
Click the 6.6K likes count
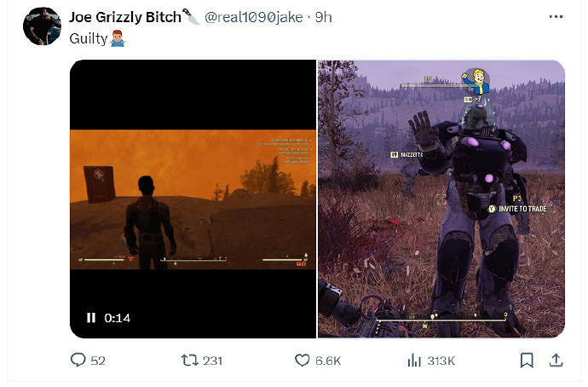coord(328,361)
